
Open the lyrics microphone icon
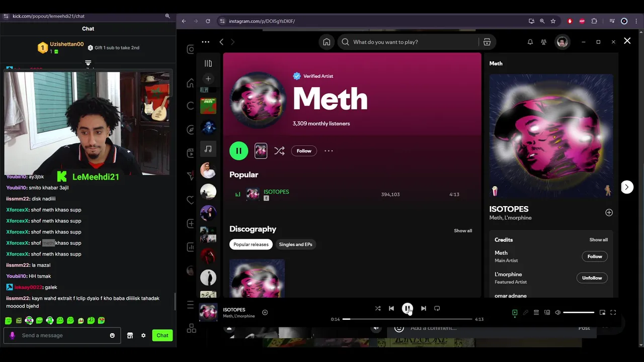point(525,312)
